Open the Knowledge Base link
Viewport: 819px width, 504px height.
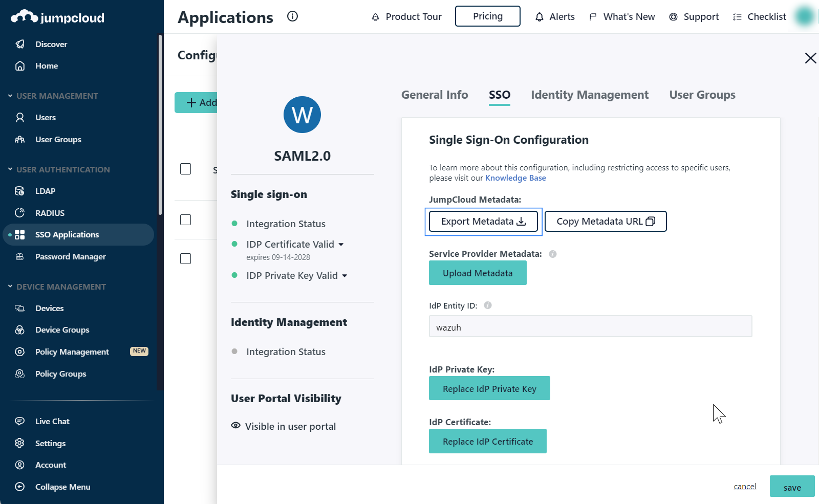coord(515,178)
